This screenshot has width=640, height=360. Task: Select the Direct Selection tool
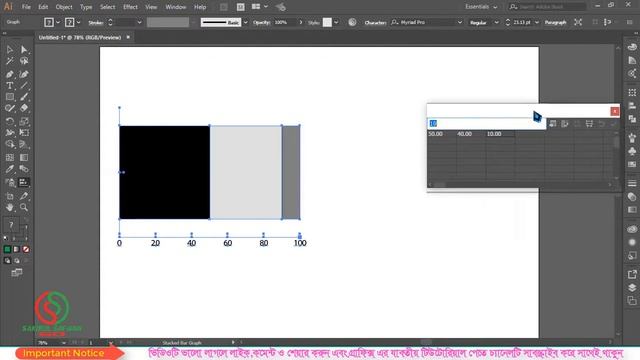(24, 50)
